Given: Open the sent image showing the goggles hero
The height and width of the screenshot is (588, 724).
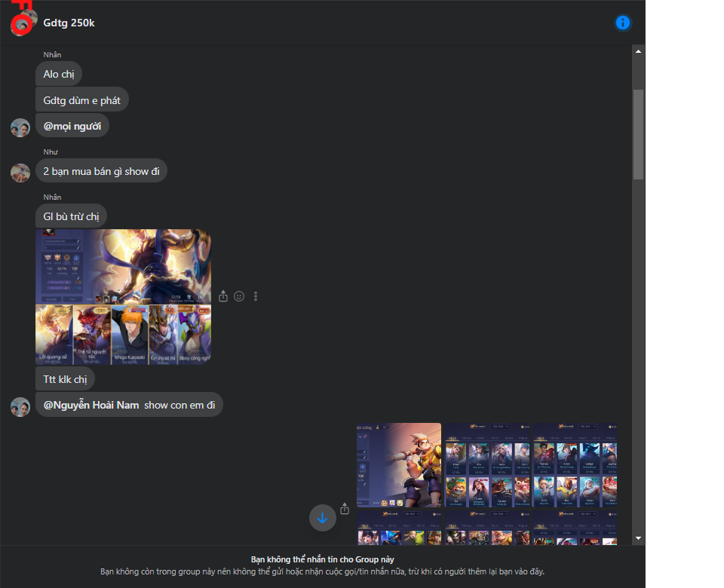Looking at the screenshot, I should pos(399,465).
